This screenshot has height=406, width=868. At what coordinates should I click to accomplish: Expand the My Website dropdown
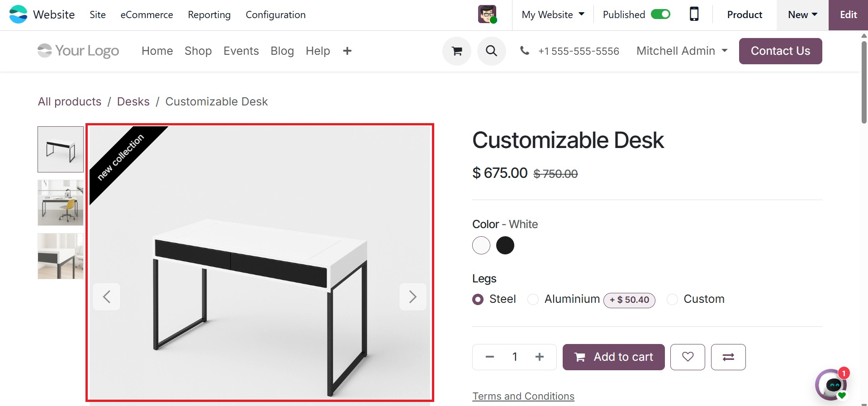(x=553, y=14)
